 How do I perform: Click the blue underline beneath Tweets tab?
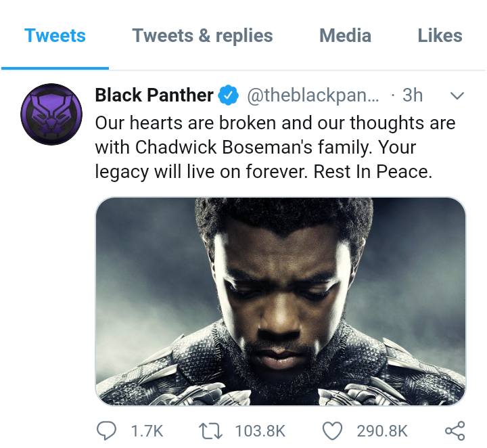[55, 68]
